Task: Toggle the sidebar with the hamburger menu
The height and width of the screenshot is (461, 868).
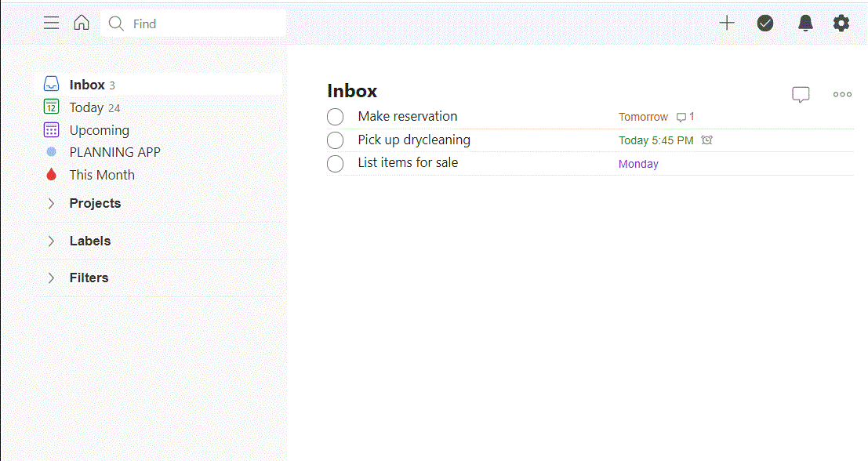Action: point(51,23)
